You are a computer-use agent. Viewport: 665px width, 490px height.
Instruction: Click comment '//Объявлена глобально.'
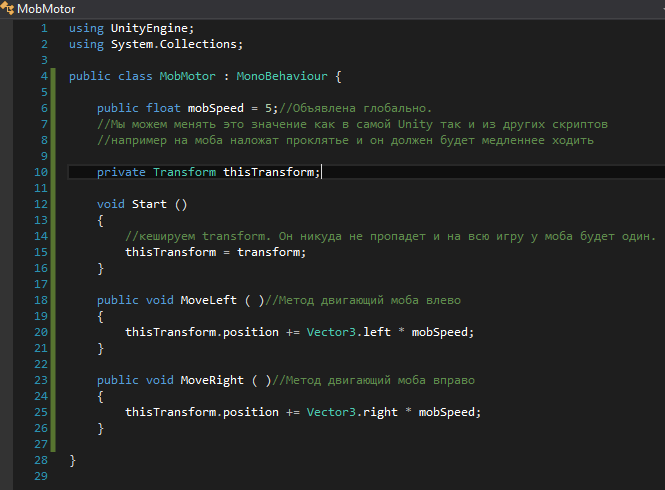[355, 109]
